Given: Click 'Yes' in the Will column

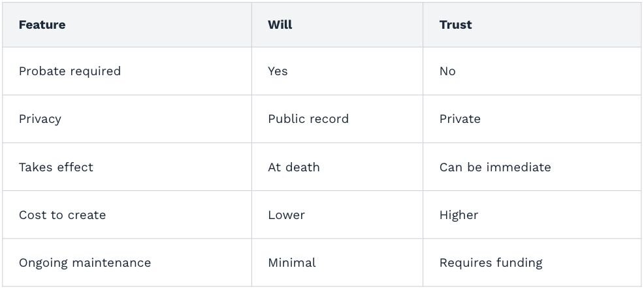Looking at the screenshot, I should point(278,71).
